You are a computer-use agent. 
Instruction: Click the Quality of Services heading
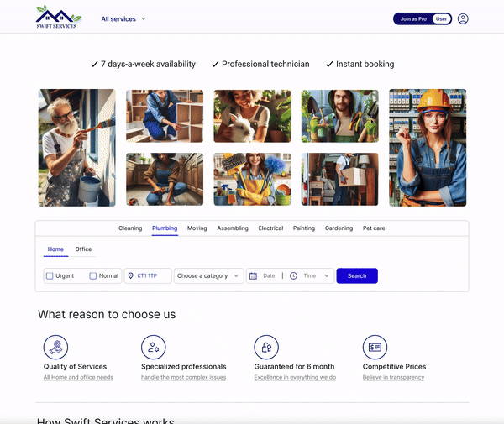tap(75, 367)
